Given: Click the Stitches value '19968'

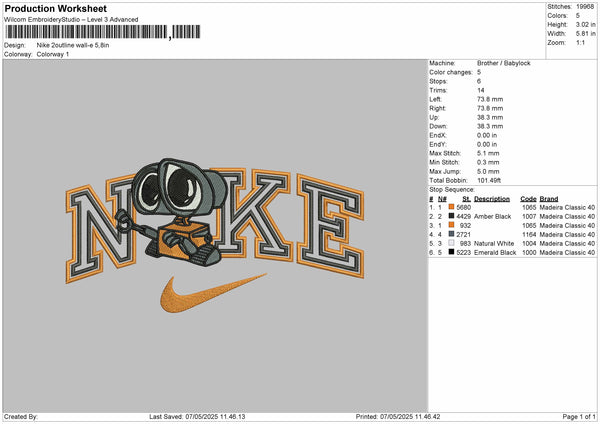Looking at the screenshot, I should click(x=585, y=7).
